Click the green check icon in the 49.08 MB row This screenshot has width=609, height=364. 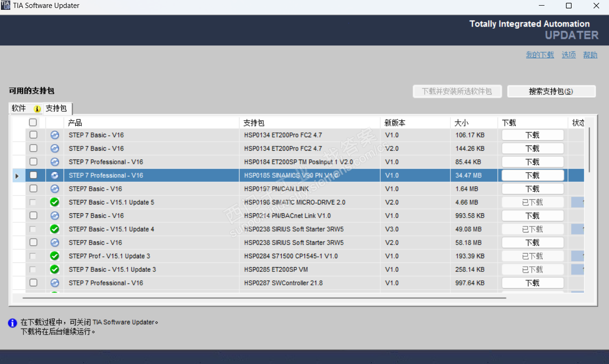(x=55, y=229)
